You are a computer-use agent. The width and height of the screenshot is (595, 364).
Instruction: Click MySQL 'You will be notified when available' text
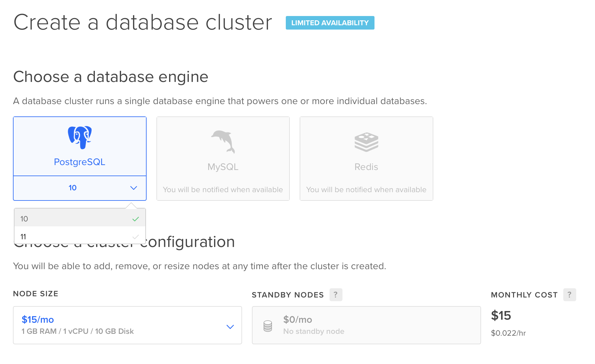[223, 190]
